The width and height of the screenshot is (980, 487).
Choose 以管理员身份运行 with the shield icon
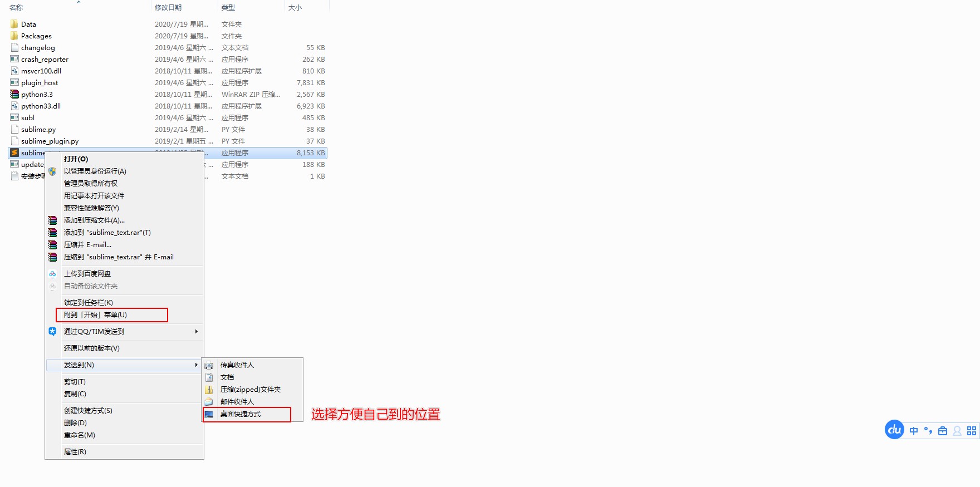click(124, 171)
